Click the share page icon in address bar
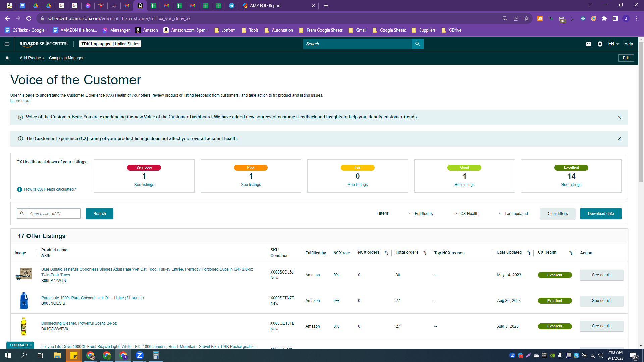Viewport: 644px width, 362px height. pyautogui.click(x=516, y=18)
